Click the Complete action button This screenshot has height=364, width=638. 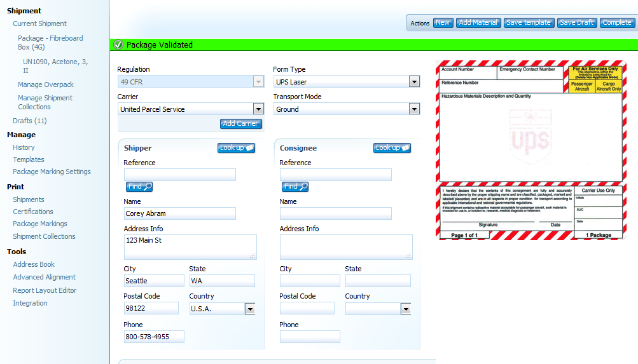(616, 23)
